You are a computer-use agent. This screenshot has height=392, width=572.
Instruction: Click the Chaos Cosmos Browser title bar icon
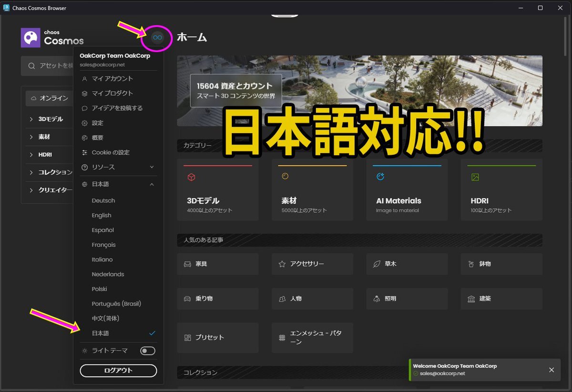click(x=7, y=8)
